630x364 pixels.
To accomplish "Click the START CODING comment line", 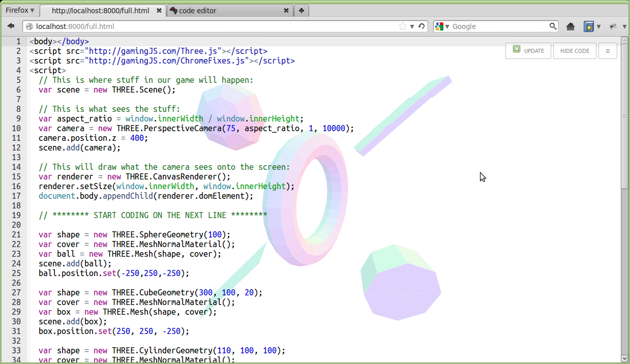I will pos(153,215).
